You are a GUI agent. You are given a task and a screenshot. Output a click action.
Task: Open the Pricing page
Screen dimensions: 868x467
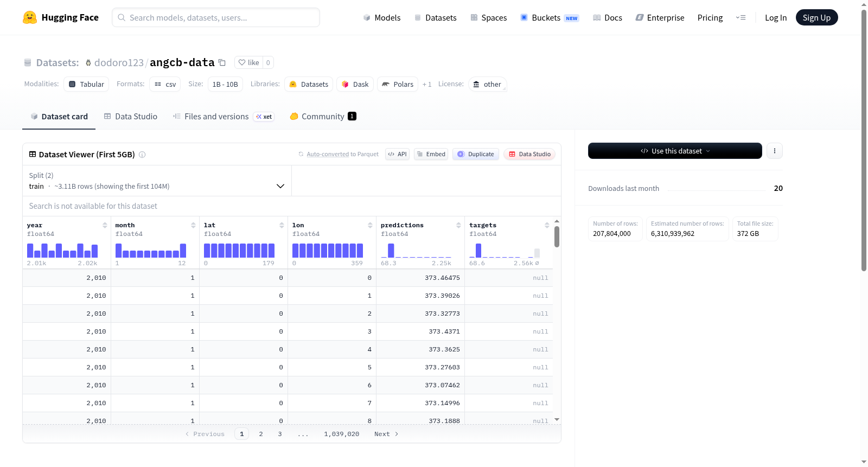[710, 17]
